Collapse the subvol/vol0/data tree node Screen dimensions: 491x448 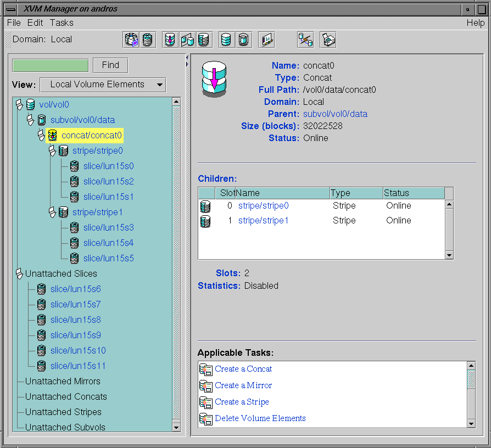point(30,120)
